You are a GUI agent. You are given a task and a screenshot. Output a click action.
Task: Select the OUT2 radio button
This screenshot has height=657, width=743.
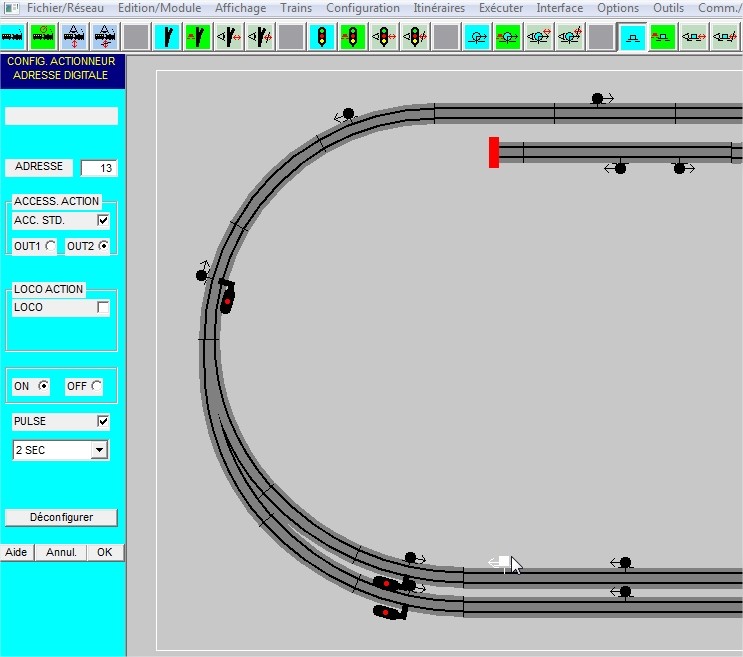[103, 246]
